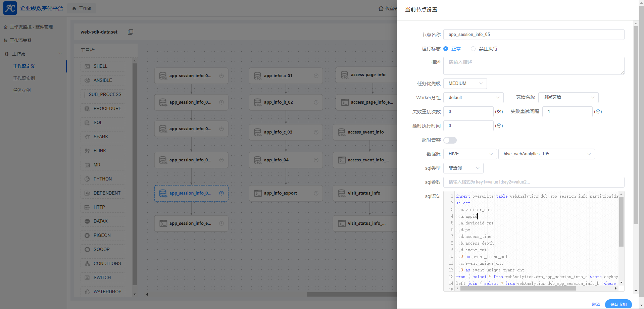
Task: Click the SHELL task icon in toolbar
Action: (87, 66)
